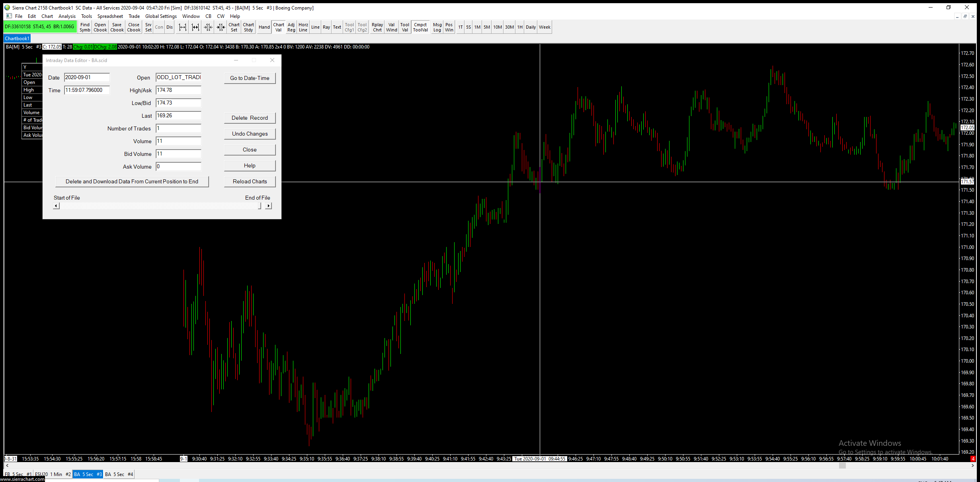Click the Delete Record button
Image resolution: width=980 pixels, height=482 pixels.
click(250, 118)
